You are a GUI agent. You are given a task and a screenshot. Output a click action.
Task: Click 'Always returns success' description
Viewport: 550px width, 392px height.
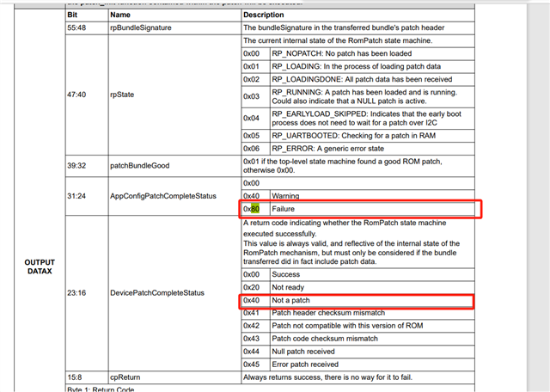(x=328, y=377)
